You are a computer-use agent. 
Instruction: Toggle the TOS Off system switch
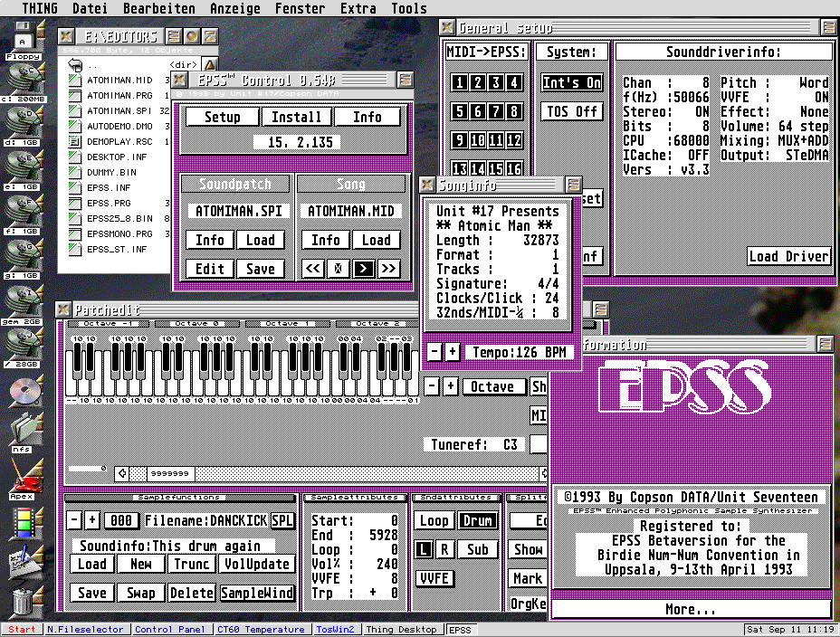pos(571,111)
